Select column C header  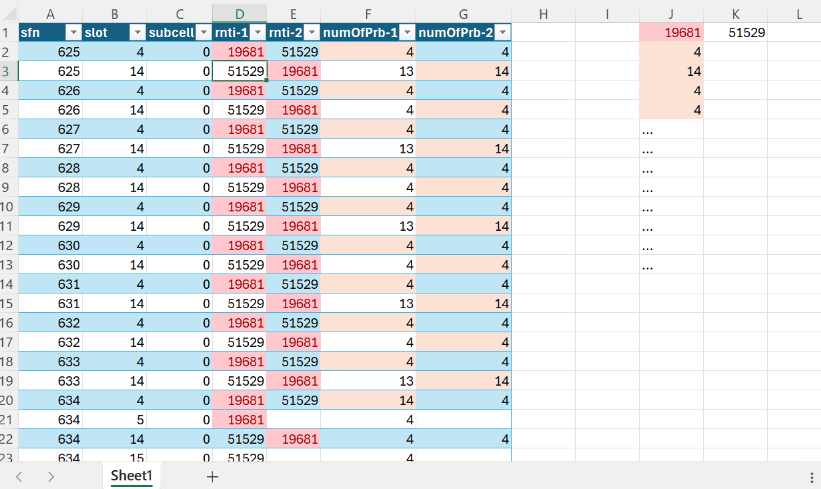(179, 14)
